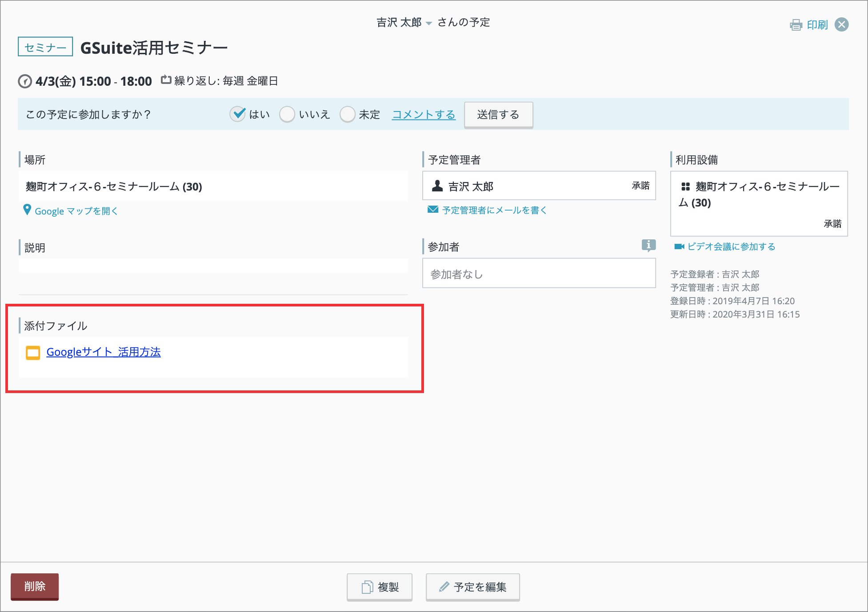The image size is (868, 612).
Task: Click the facility grid icon
Action: (x=686, y=187)
